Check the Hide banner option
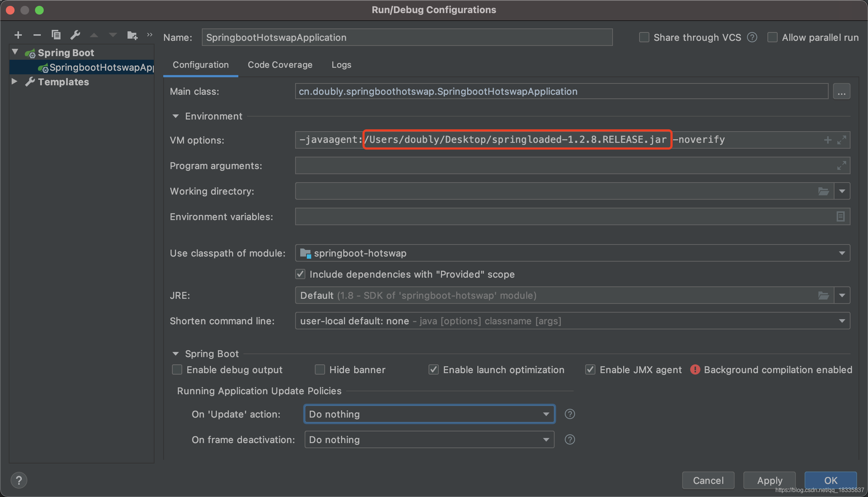The width and height of the screenshot is (868, 497). coord(320,370)
